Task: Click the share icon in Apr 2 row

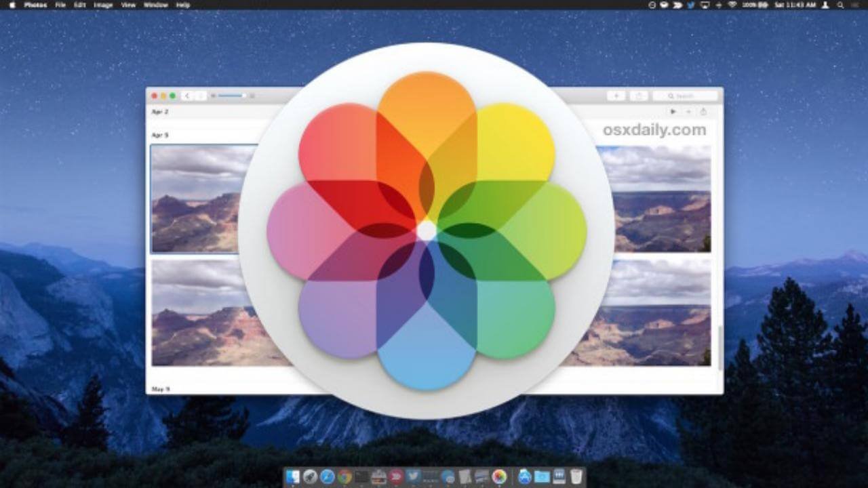Action: click(x=703, y=112)
